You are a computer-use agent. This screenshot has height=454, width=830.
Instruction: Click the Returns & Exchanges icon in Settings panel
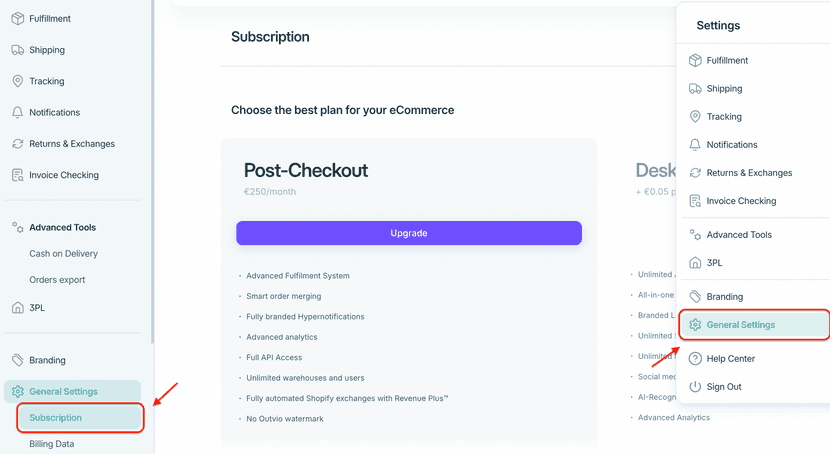click(695, 173)
